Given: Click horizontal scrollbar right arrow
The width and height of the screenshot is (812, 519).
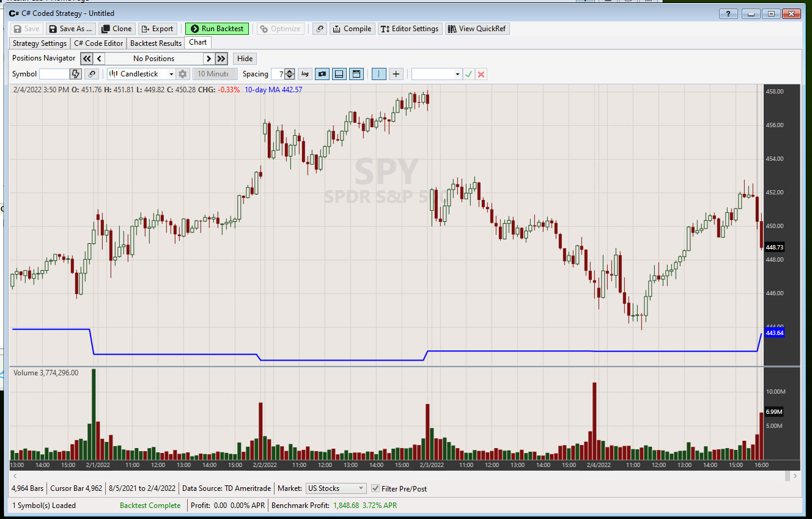Looking at the screenshot, I should point(795,476).
